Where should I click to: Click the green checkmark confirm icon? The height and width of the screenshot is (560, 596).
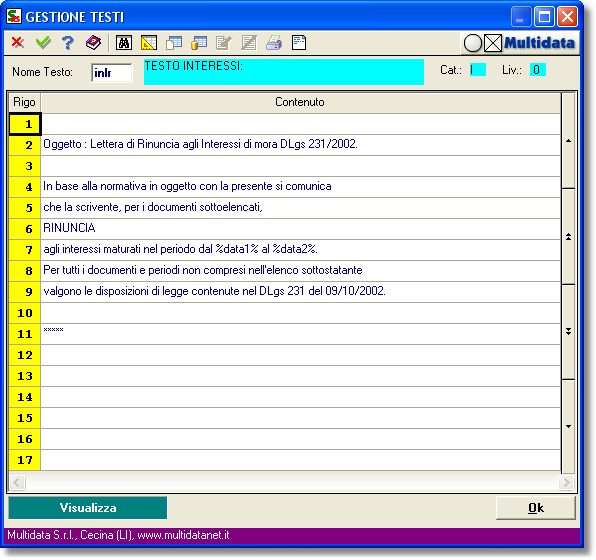click(x=43, y=42)
